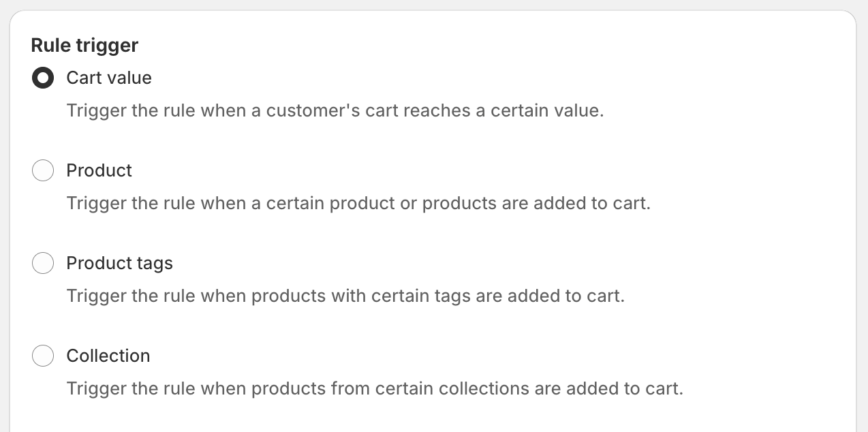Select the Product radio button

pyautogui.click(x=43, y=170)
